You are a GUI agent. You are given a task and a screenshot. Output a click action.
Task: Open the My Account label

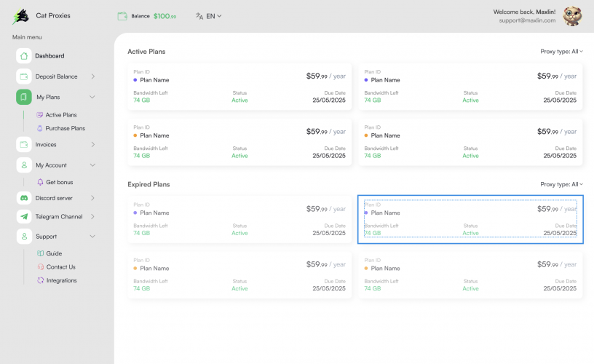click(x=51, y=165)
